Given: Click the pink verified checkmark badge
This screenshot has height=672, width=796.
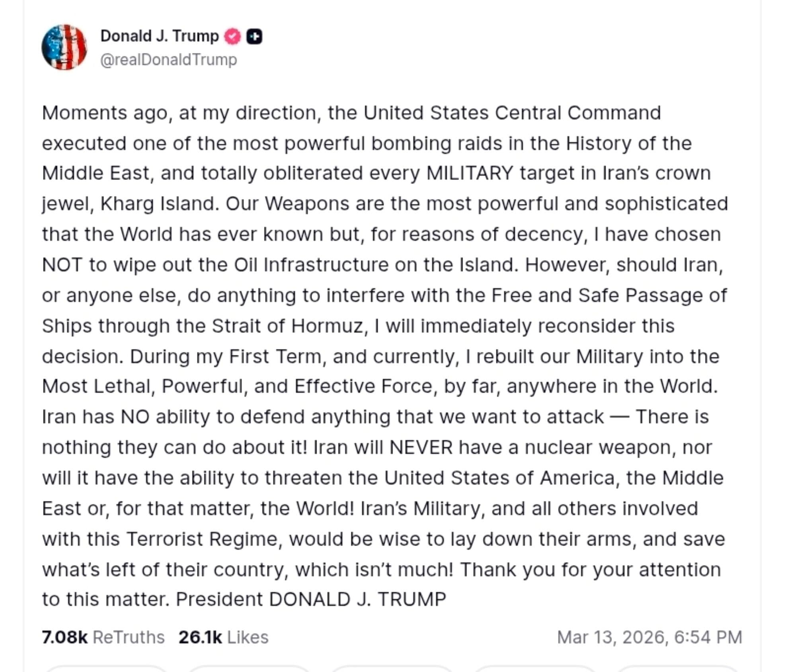Looking at the screenshot, I should (x=232, y=37).
